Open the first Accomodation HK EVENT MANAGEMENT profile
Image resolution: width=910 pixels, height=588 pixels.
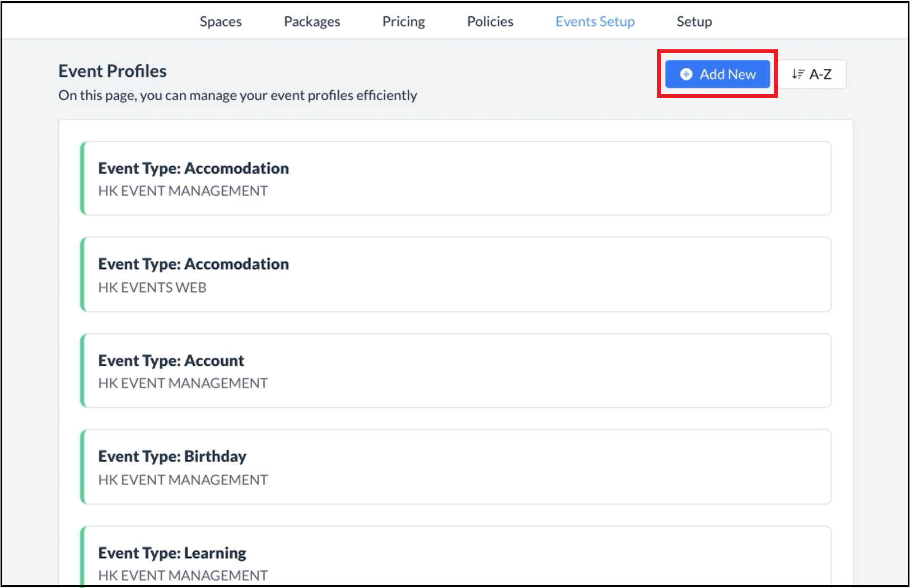coord(456,178)
